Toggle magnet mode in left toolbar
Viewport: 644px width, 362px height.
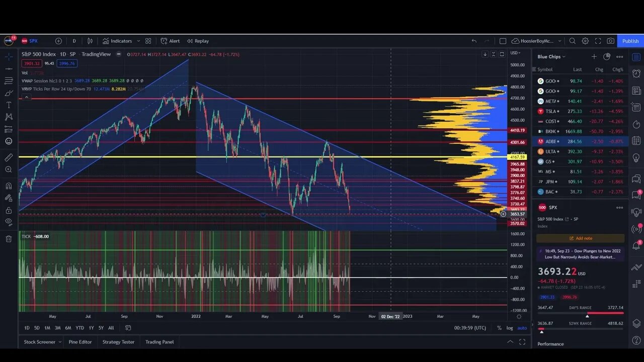tap(9, 186)
